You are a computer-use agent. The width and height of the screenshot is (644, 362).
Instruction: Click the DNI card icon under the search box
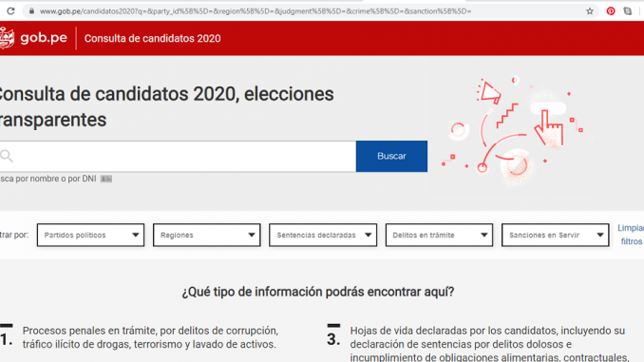click(x=106, y=179)
